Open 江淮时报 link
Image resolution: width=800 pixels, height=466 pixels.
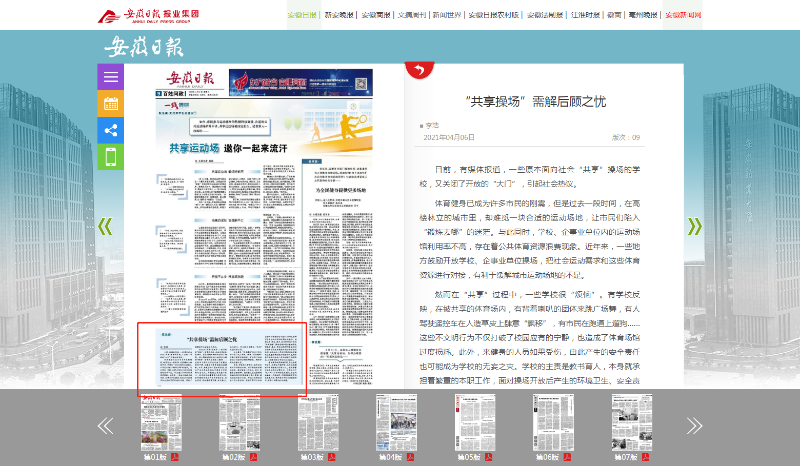[x=585, y=15]
